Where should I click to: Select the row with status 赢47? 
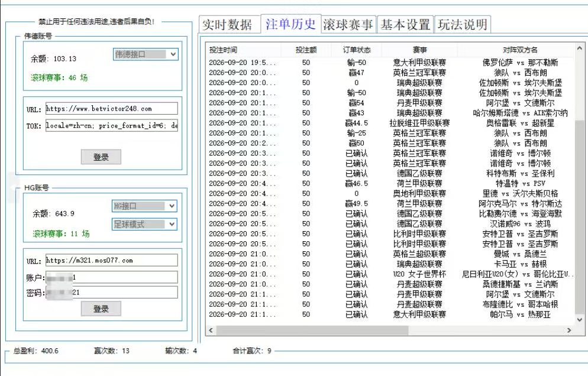390,73
